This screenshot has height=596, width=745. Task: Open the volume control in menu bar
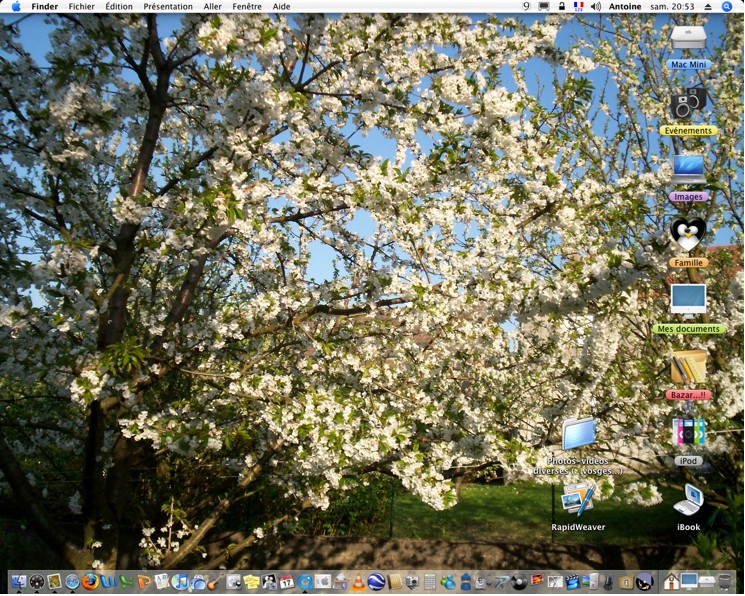(x=596, y=6)
